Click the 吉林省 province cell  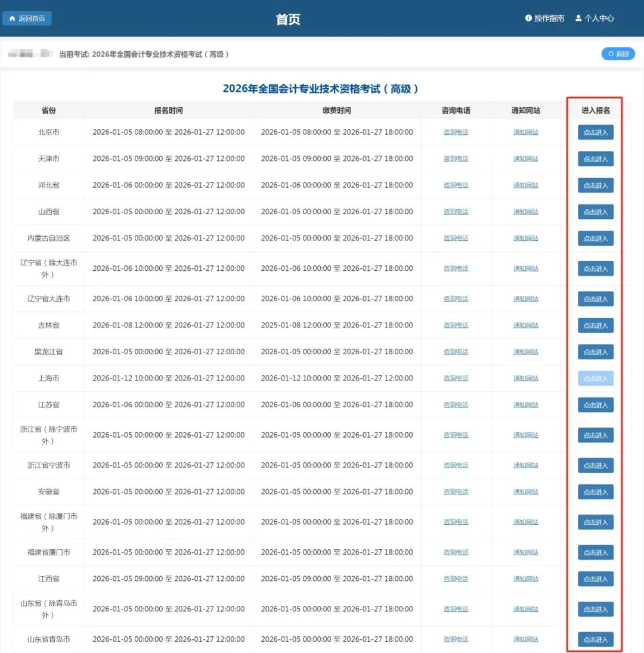coord(49,325)
